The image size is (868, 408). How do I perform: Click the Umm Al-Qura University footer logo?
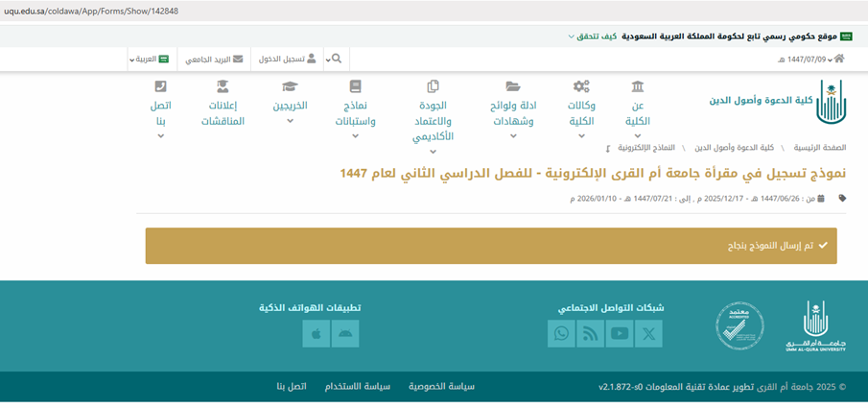815,326
